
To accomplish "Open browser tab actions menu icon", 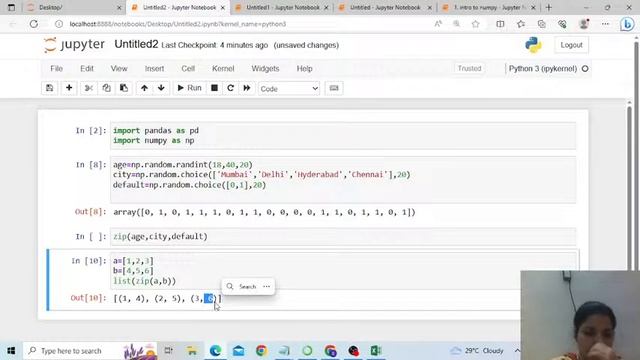I will [x=11, y=8].
